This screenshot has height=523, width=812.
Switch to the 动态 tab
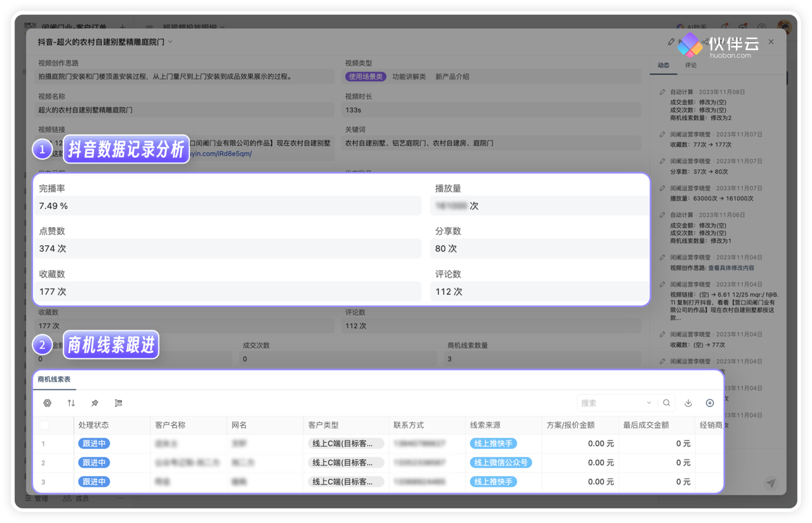point(663,65)
